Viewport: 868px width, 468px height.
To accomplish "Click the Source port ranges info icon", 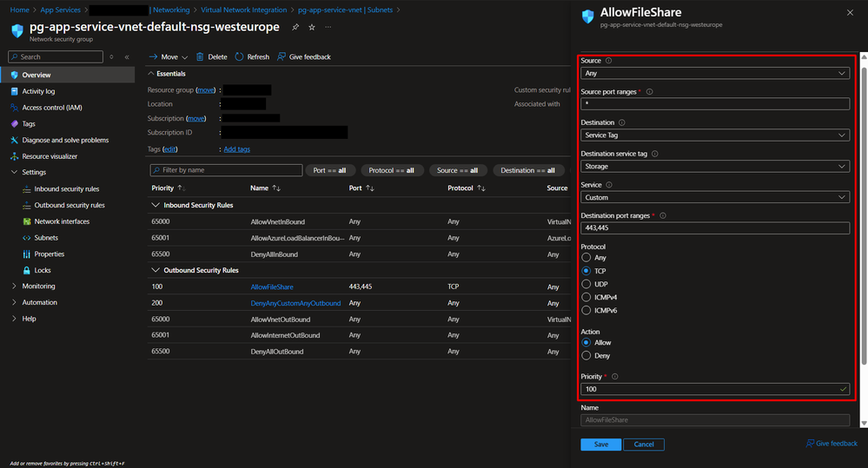I will 649,92.
